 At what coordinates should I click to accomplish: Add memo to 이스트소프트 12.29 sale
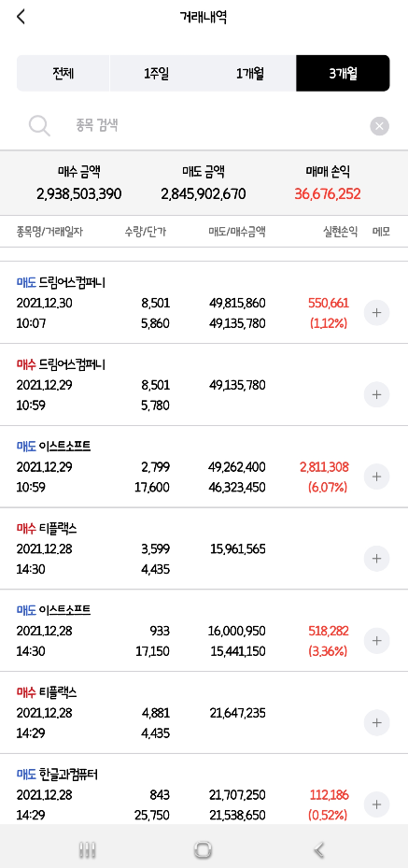point(376,477)
